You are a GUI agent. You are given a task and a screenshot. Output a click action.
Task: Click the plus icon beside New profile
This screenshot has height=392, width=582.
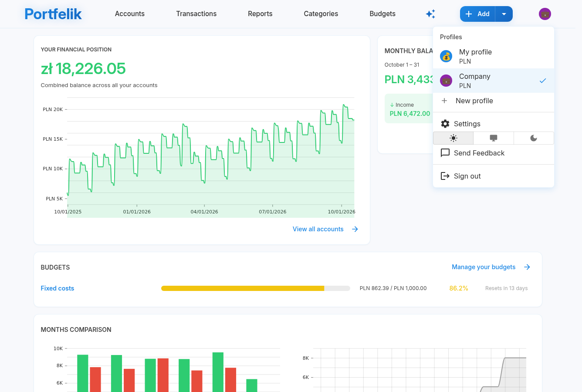(x=444, y=101)
